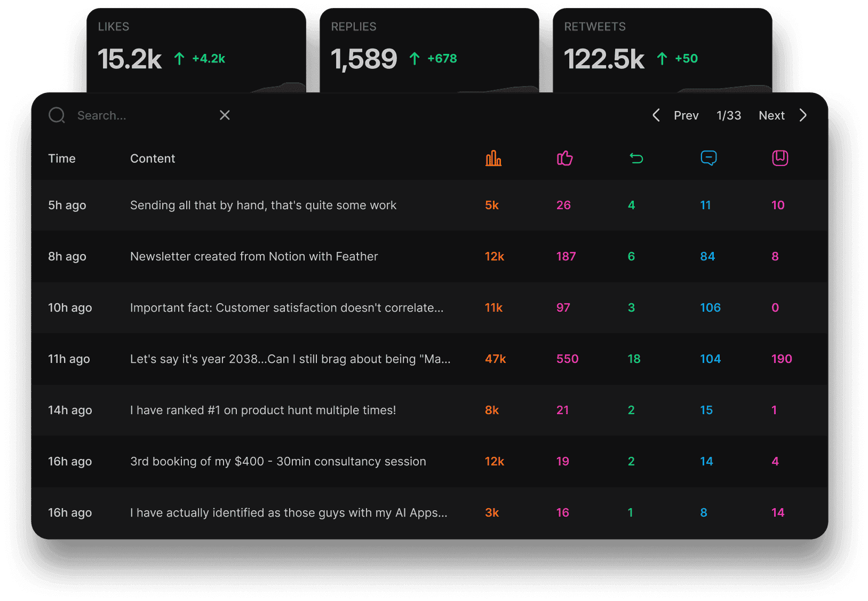868x601 pixels.
Task: Click the 11 replies value
Action: [705, 205]
